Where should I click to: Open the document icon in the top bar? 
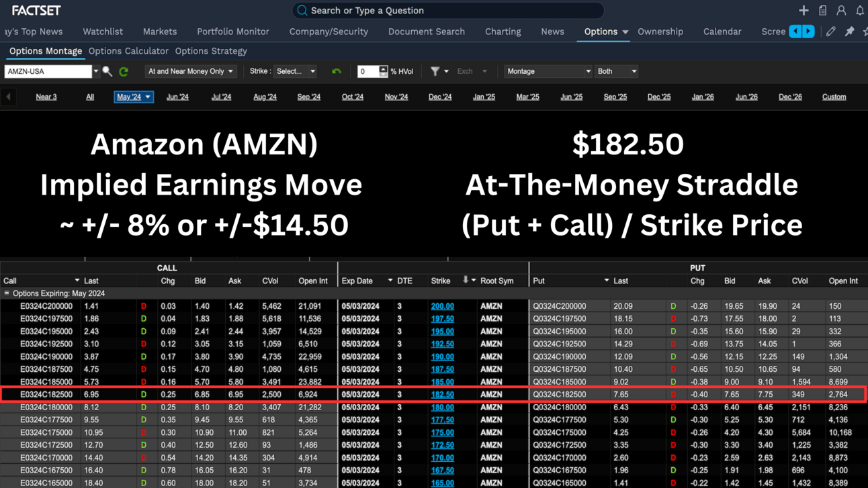(x=822, y=10)
